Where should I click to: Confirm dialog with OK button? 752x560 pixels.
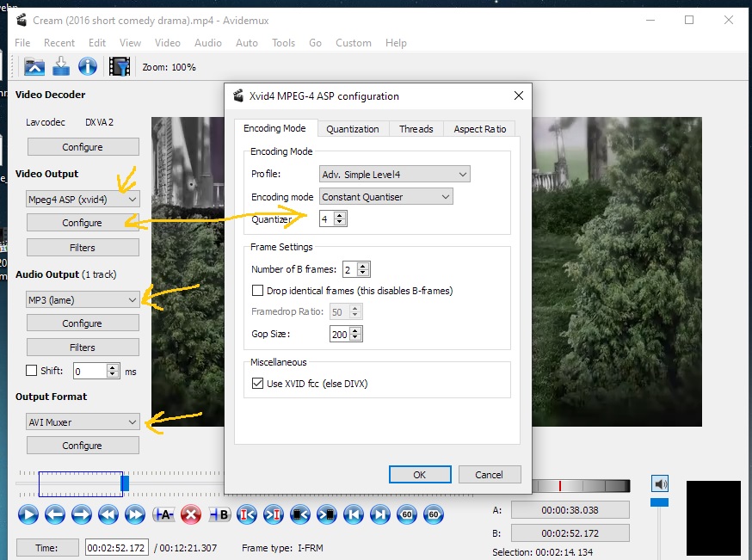(x=420, y=475)
